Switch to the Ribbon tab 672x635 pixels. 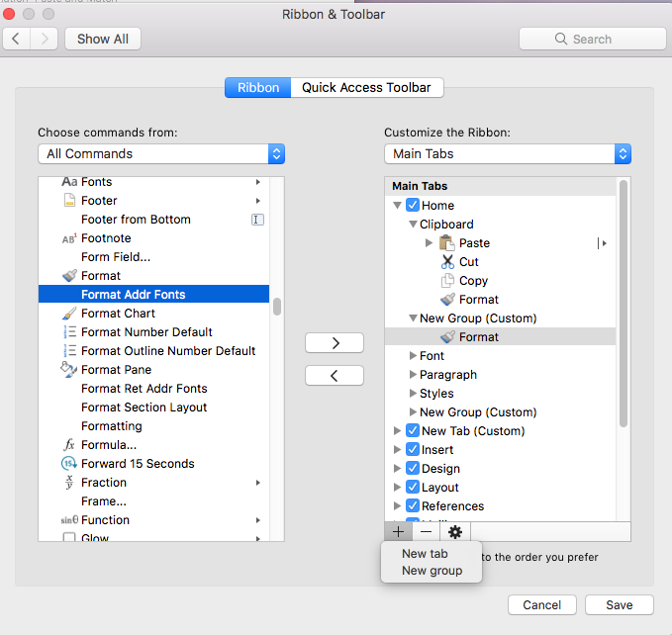[x=258, y=87]
